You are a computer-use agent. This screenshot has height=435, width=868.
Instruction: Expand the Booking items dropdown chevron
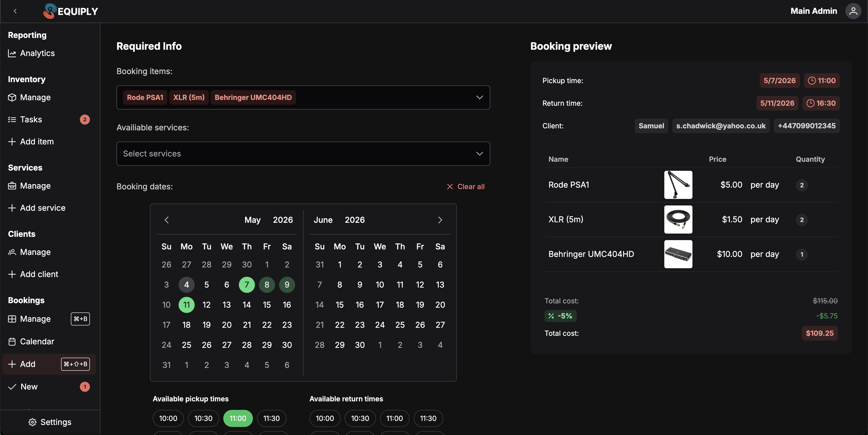[479, 97]
